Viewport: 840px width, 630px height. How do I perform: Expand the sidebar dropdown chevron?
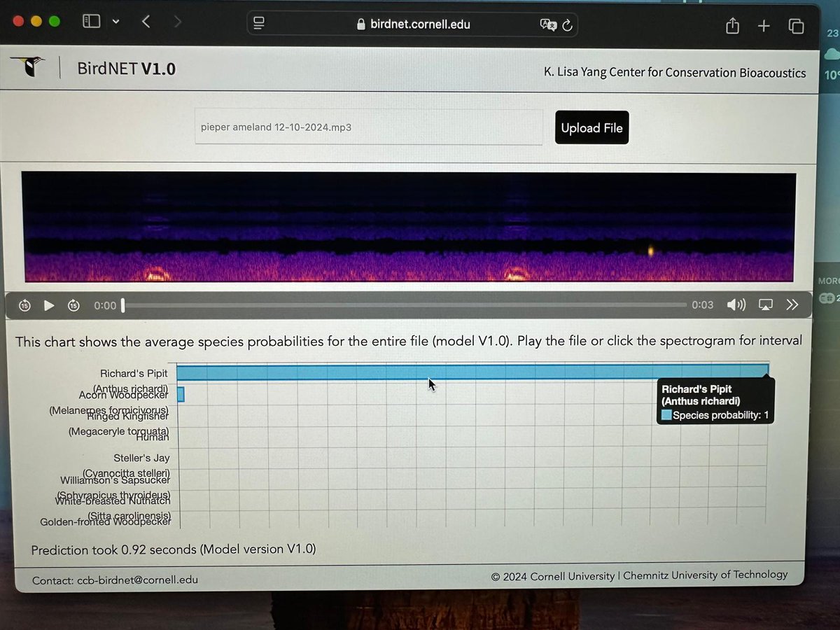click(x=115, y=22)
